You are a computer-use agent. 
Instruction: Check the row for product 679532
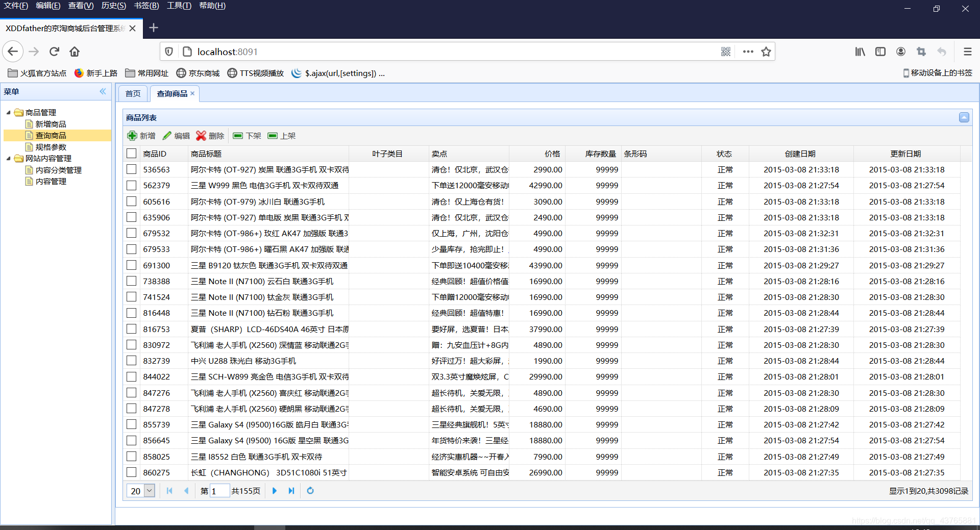coord(132,233)
